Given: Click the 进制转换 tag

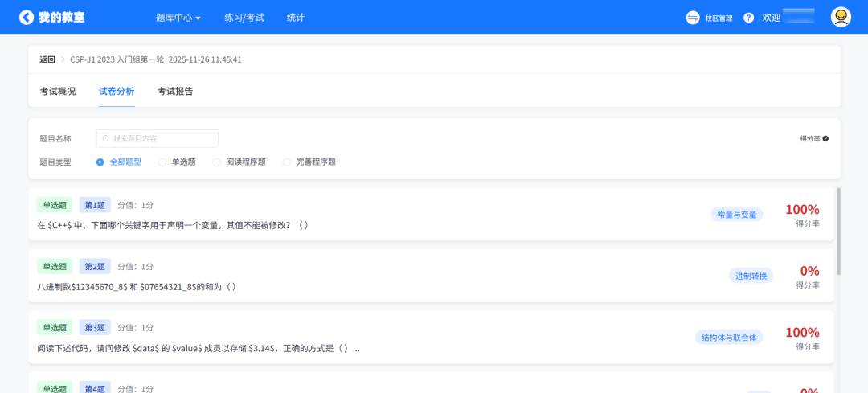Looking at the screenshot, I should (x=751, y=276).
